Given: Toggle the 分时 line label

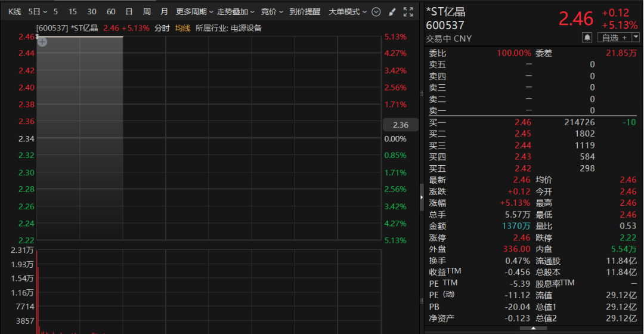Looking at the screenshot, I should [162, 28].
